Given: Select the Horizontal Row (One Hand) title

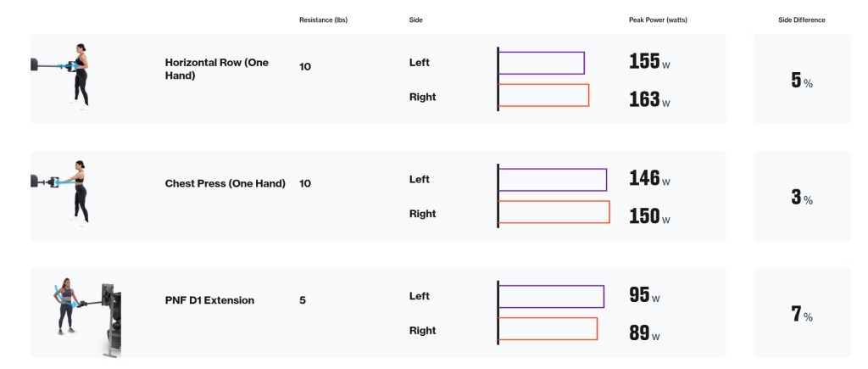Looking at the screenshot, I should click(x=215, y=68).
